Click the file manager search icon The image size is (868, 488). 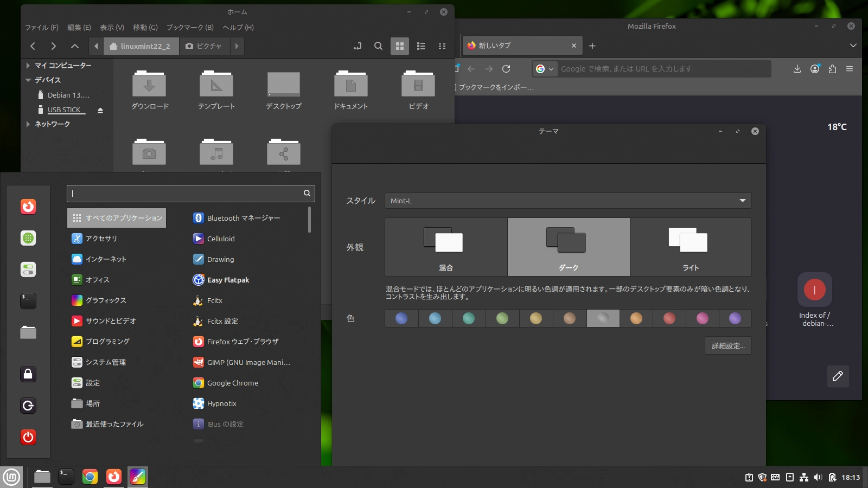pos(378,46)
